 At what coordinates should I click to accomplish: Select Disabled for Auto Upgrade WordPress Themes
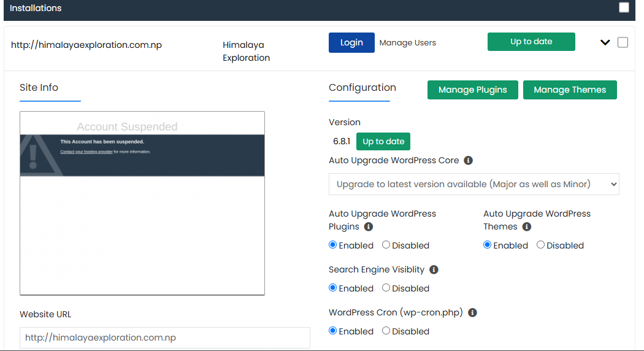click(x=540, y=245)
